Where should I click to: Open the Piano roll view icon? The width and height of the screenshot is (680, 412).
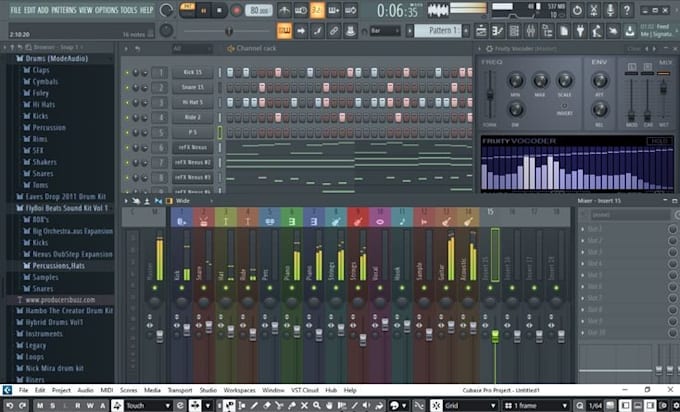497,31
